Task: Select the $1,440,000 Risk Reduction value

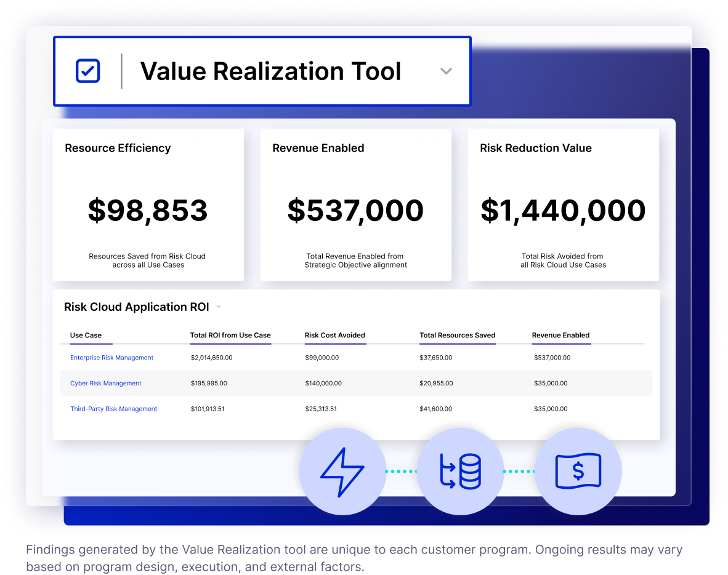Action: coord(563,210)
